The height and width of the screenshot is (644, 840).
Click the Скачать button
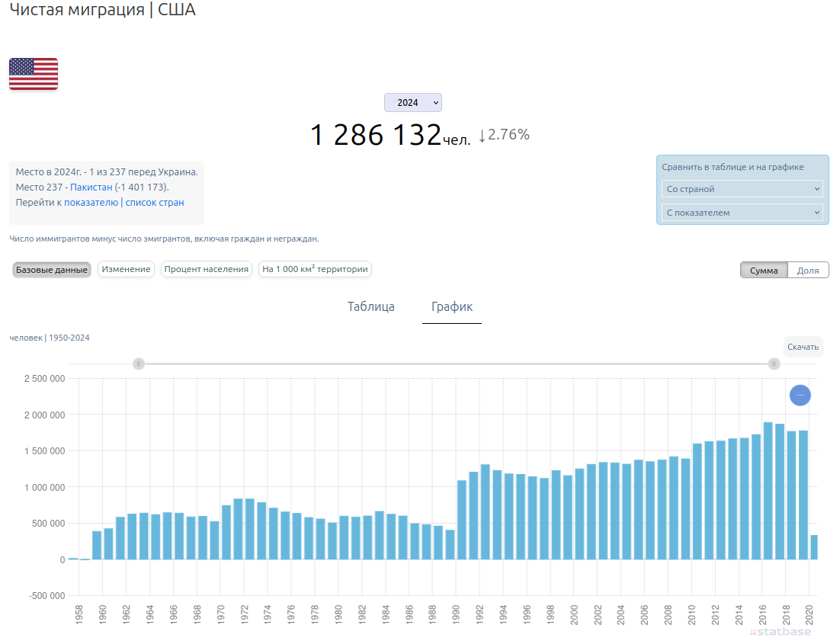click(803, 347)
